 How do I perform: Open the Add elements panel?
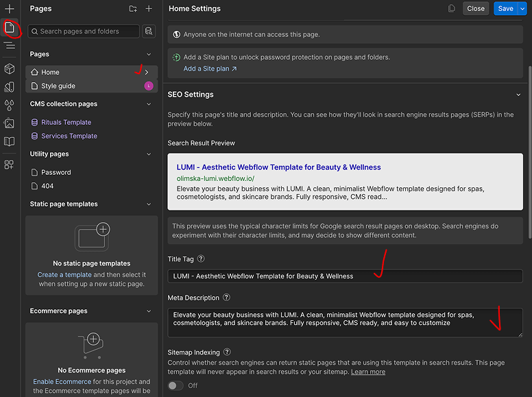pos(10,9)
